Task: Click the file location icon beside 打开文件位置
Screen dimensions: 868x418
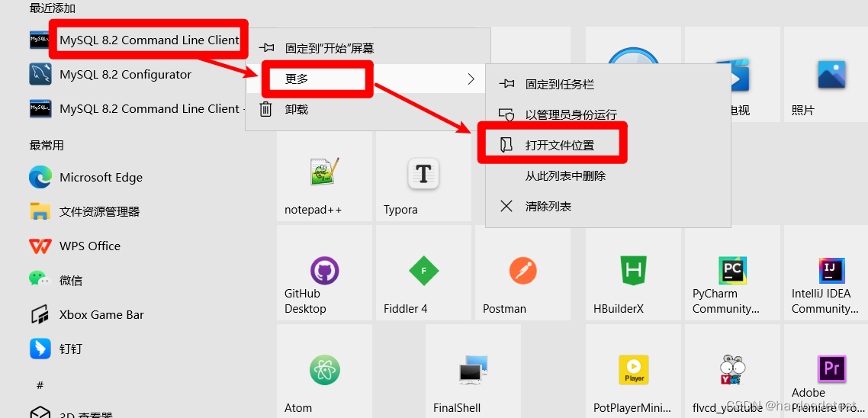Action: pos(506,145)
